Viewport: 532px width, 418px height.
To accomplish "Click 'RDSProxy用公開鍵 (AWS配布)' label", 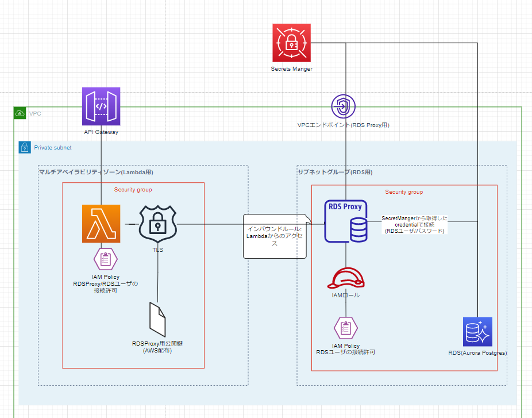I will tap(157, 347).
